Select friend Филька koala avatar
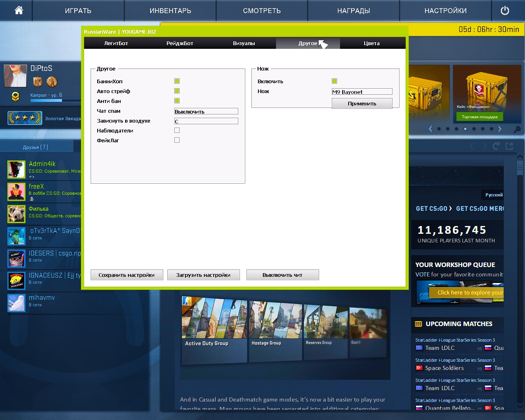 coord(16,214)
